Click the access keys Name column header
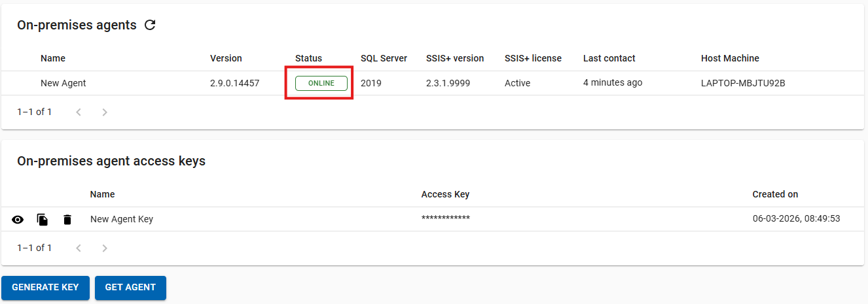868x304 pixels. pyautogui.click(x=103, y=194)
